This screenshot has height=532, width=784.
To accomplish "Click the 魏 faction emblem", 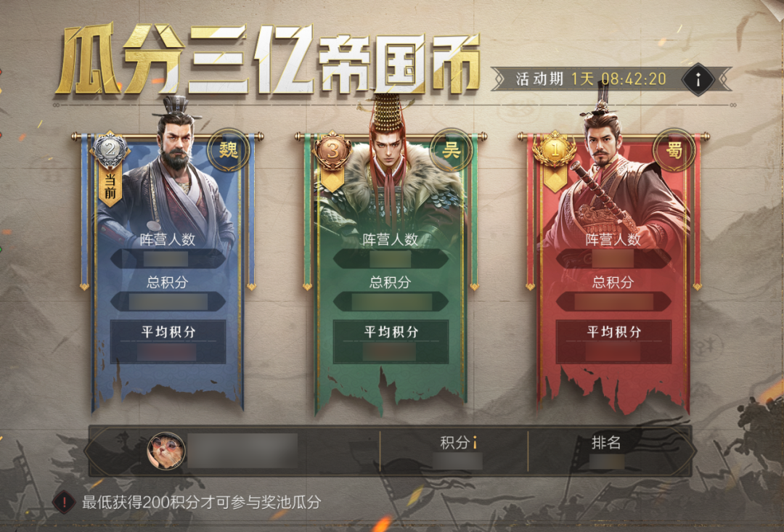I will (x=229, y=150).
